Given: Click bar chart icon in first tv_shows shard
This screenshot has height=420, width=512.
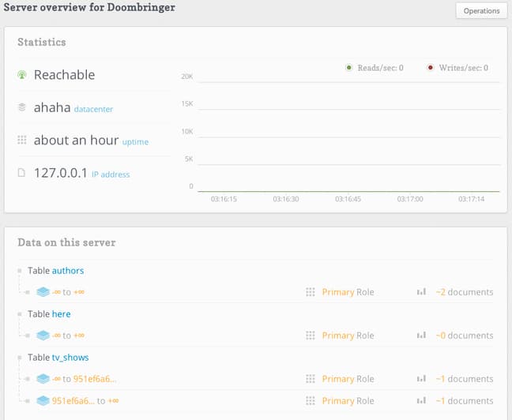Looking at the screenshot, I should pyautogui.click(x=421, y=378).
